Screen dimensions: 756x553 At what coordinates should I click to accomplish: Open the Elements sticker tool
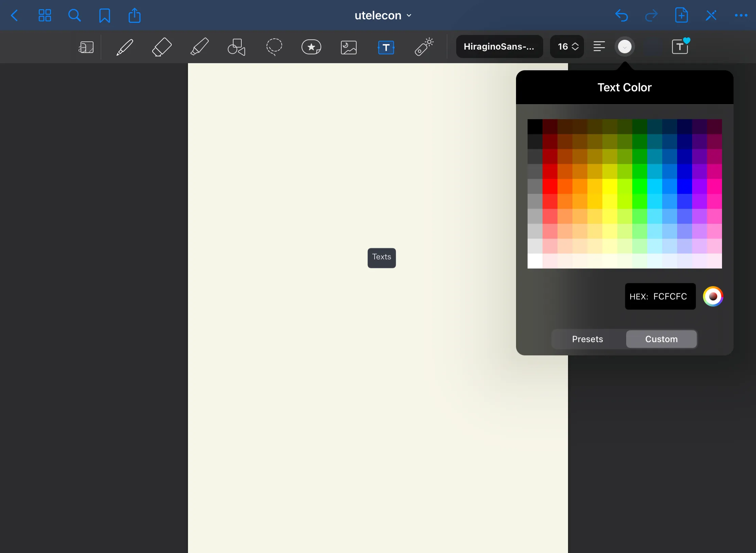[311, 47]
